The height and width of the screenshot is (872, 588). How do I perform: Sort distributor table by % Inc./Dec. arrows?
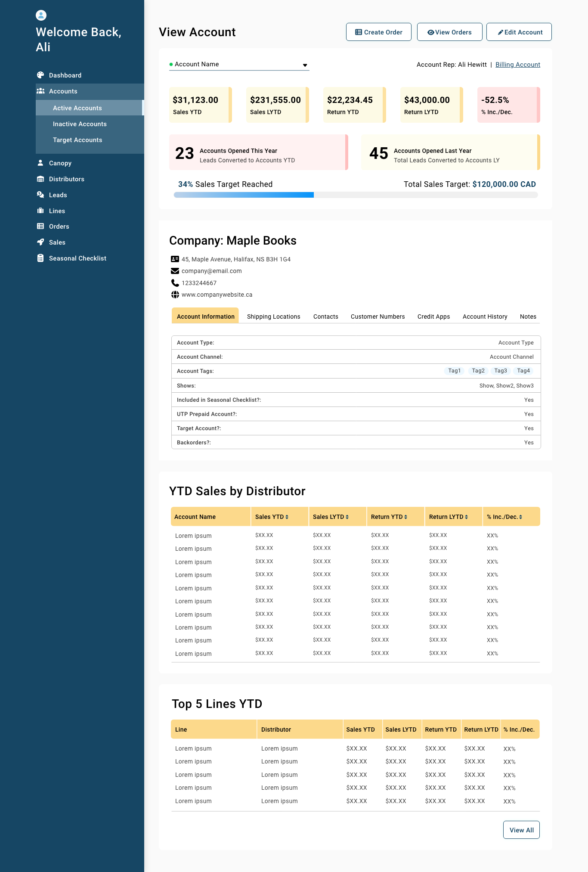coord(520,517)
